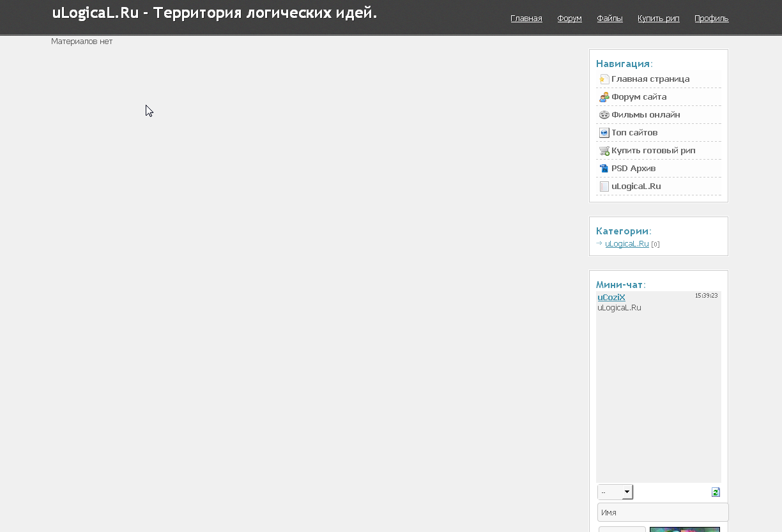Viewport: 782px width, 532px height.
Task: Click the Навигация block heading
Action: coord(624,64)
